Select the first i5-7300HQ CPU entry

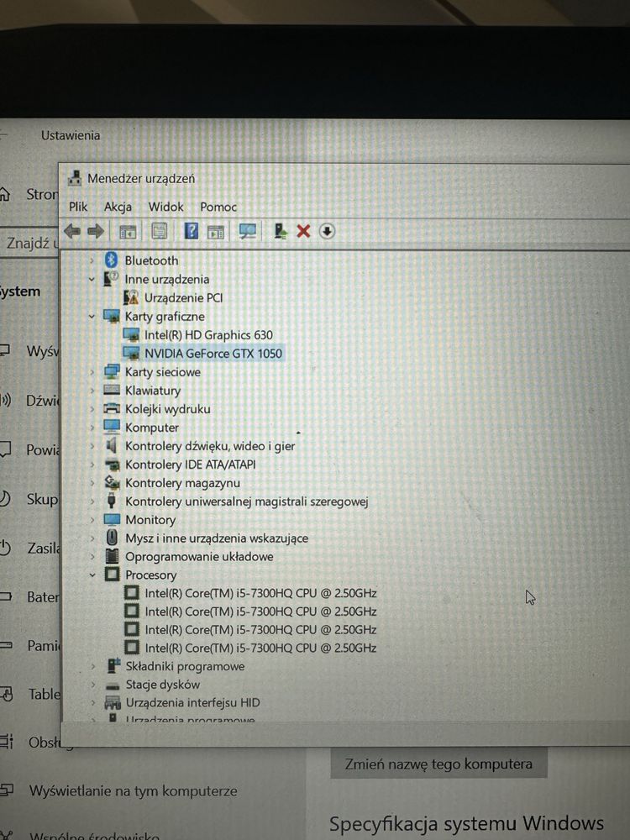click(x=260, y=593)
